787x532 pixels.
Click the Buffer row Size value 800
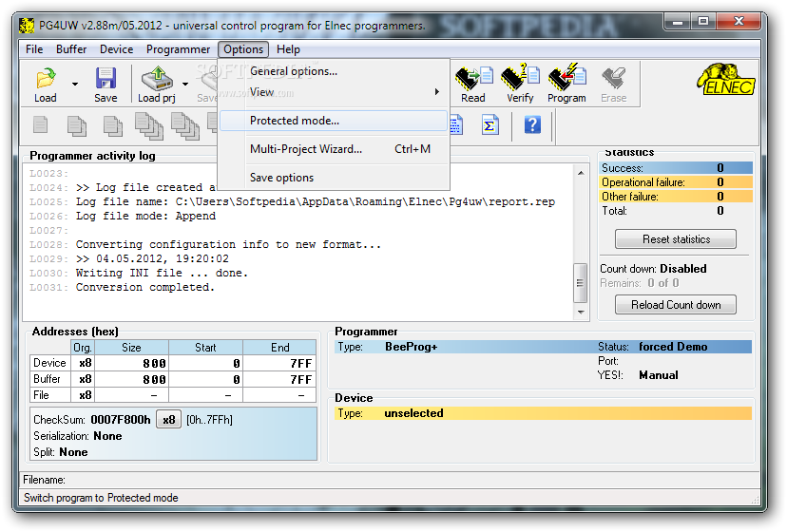coord(131,379)
